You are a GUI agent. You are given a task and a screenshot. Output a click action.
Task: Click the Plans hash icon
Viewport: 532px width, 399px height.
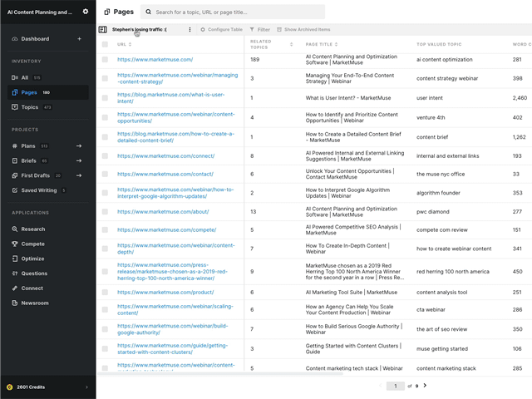(x=15, y=146)
